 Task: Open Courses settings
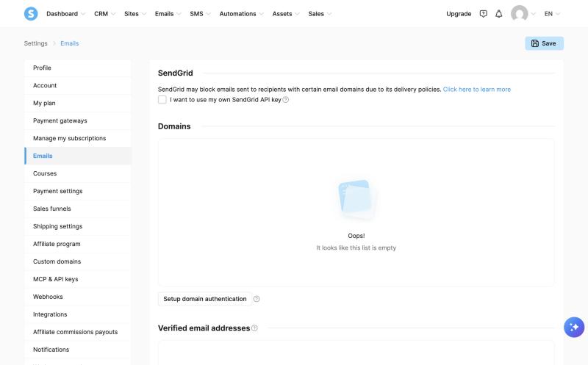click(78, 173)
